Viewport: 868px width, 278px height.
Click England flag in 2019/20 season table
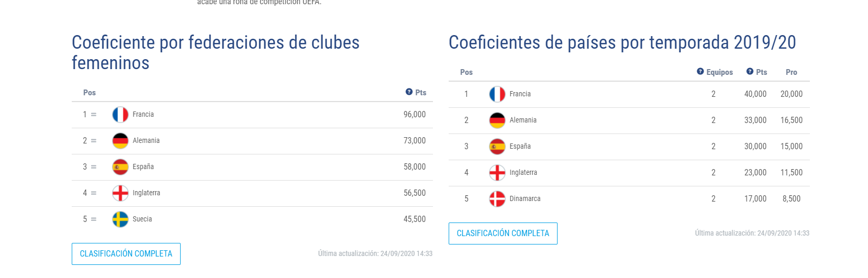pyautogui.click(x=497, y=173)
